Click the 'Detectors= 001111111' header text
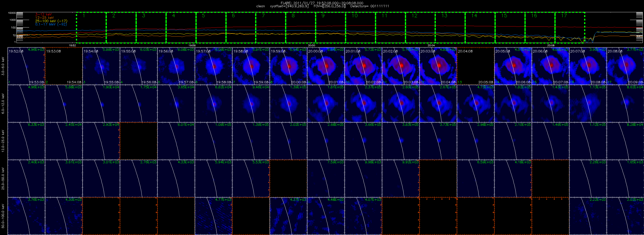 369,6
